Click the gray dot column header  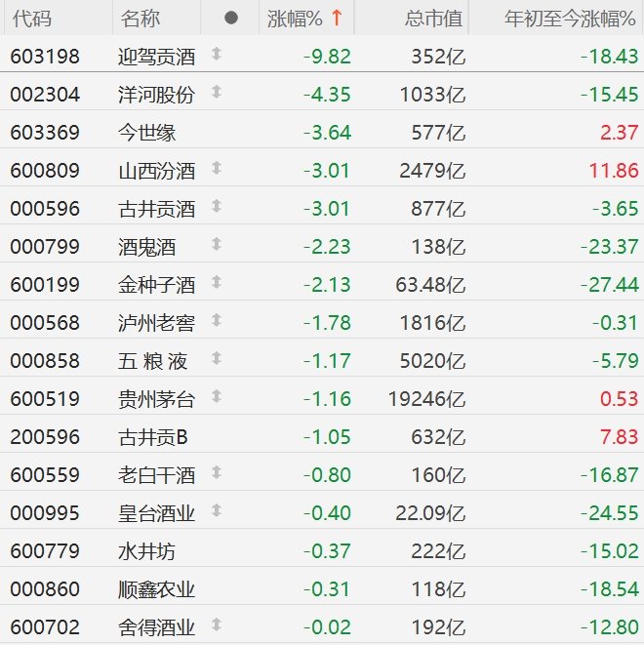tap(231, 18)
